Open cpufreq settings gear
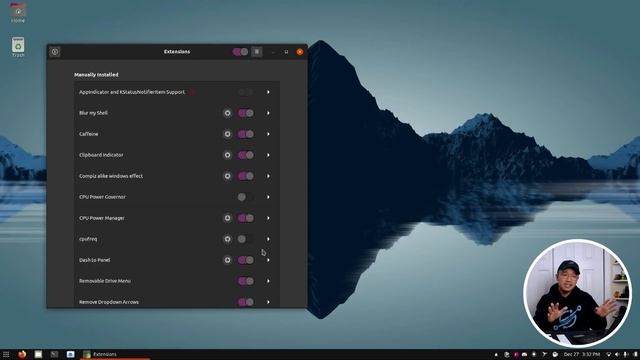 tap(227, 239)
